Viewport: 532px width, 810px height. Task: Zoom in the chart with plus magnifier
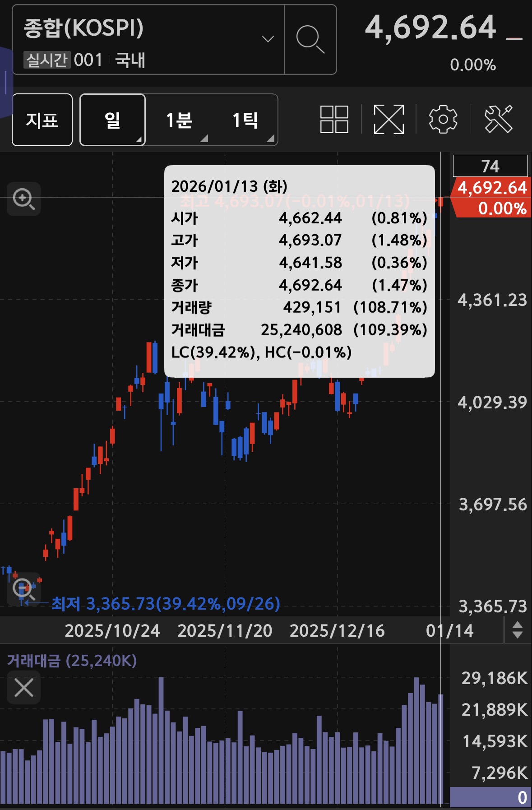[24, 199]
